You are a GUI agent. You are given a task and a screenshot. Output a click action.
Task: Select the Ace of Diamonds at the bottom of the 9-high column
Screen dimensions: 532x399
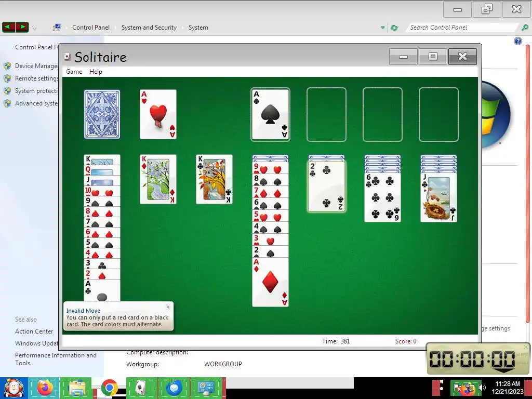point(270,282)
